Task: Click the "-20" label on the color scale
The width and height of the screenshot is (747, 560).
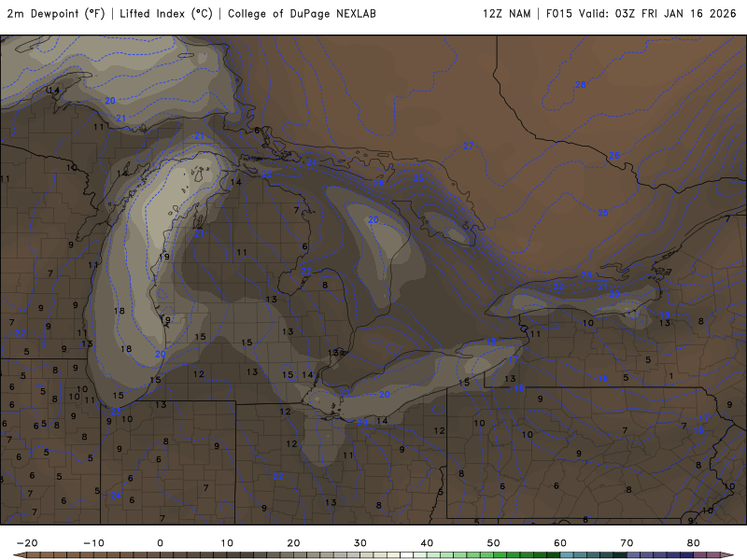Action: pyautogui.click(x=27, y=543)
